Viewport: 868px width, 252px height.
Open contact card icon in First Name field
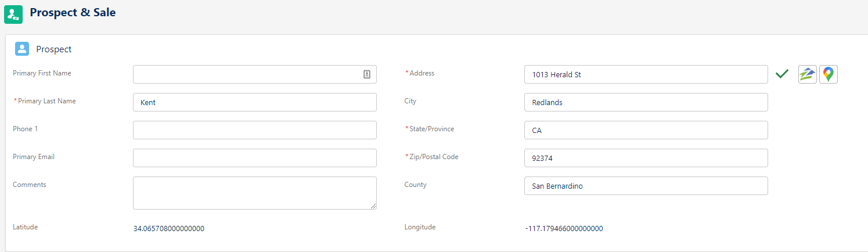click(x=367, y=74)
